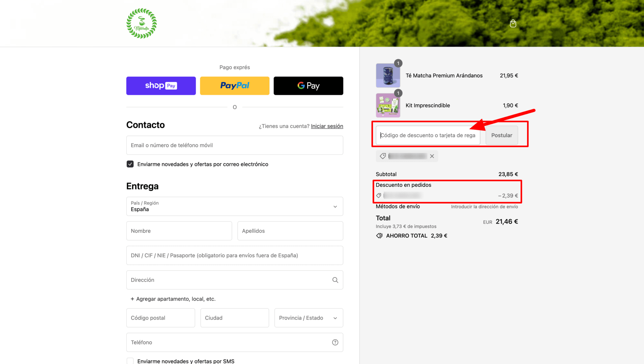Viewport: 644px width, 364px height.
Task: Click the Postular discount button
Action: pos(502,135)
